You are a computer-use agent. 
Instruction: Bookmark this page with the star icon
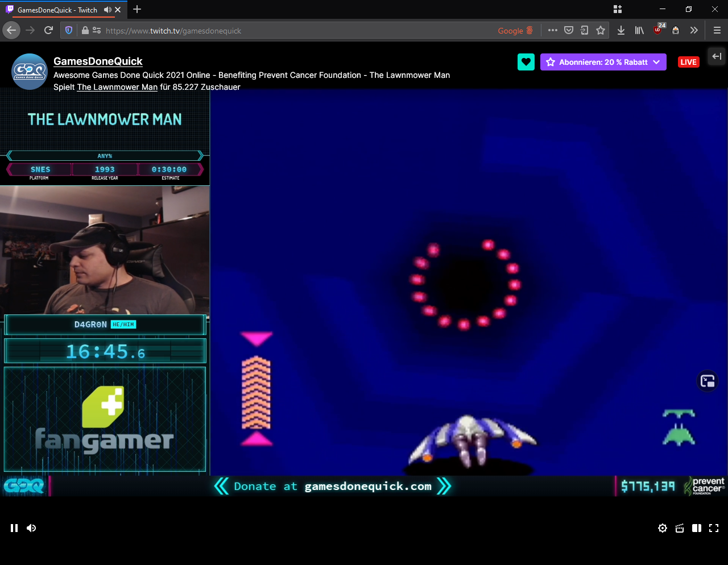click(601, 31)
